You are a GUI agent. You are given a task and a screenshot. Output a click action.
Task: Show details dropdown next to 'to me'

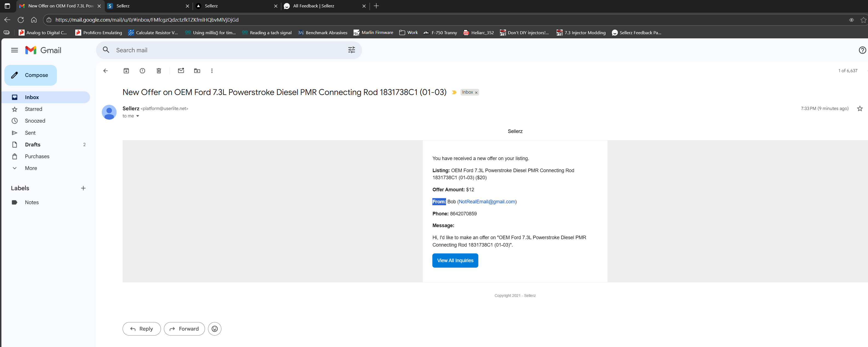pos(137,116)
